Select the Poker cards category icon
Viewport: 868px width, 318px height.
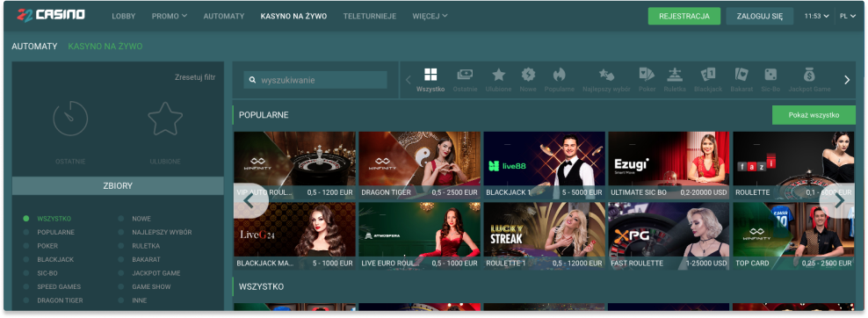(x=647, y=75)
